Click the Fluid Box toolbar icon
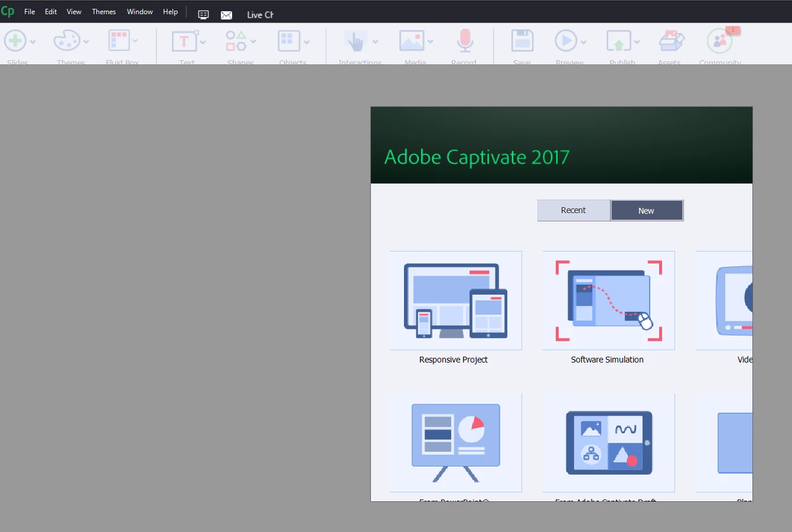 pos(119,41)
